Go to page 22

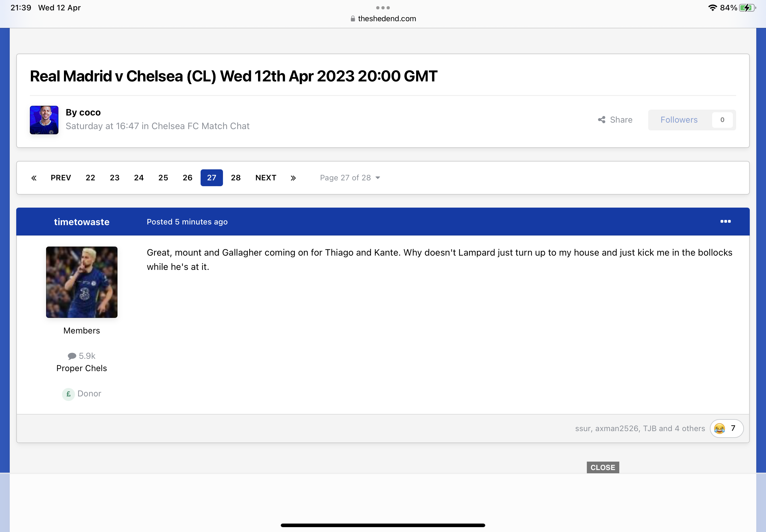pos(90,178)
